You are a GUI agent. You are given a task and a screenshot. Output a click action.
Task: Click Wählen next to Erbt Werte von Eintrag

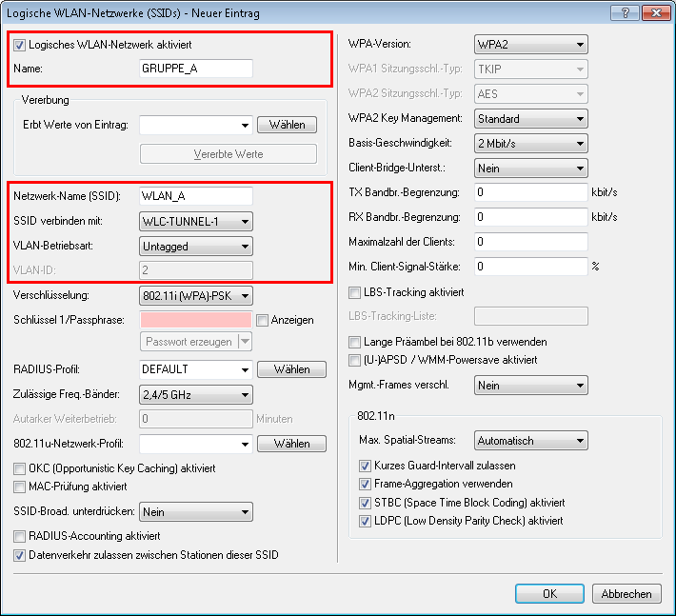pyautogui.click(x=287, y=125)
